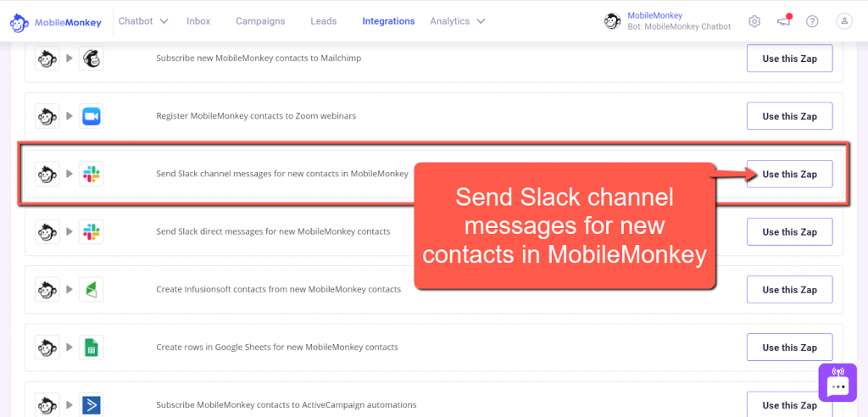868x417 pixels.
Task: Open the settings gear icon
Action: tap(754, 21)
